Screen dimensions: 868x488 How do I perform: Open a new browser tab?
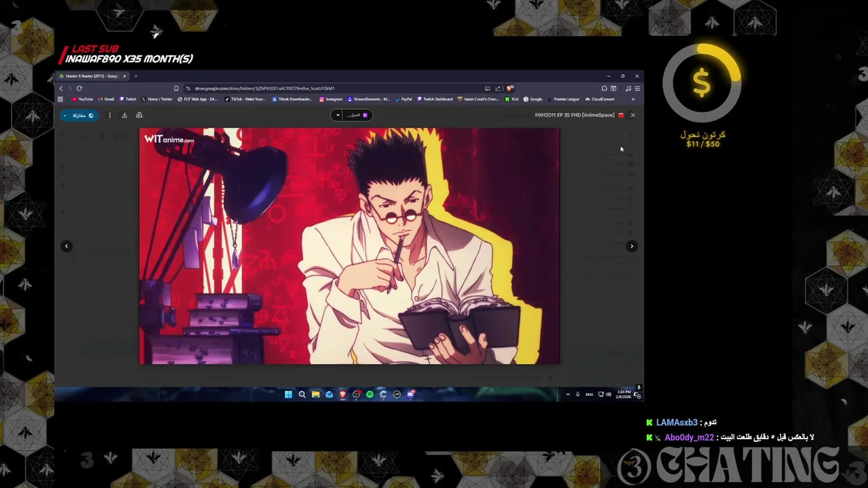click(136, 76)
